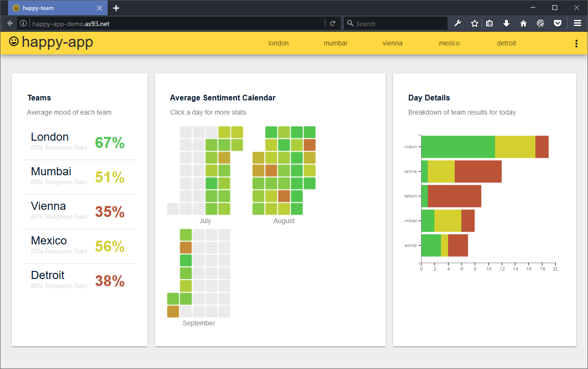Click the back navigation arrow

click(x=9, y=23)
